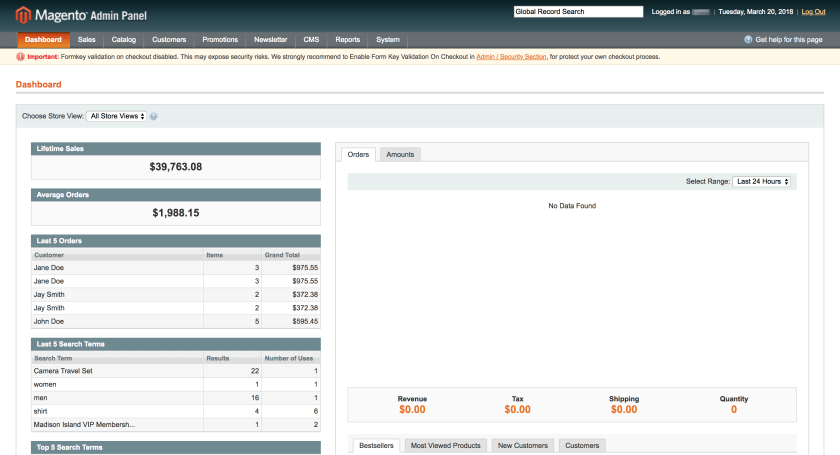Open the Reports menu

(x=348, y=40)
